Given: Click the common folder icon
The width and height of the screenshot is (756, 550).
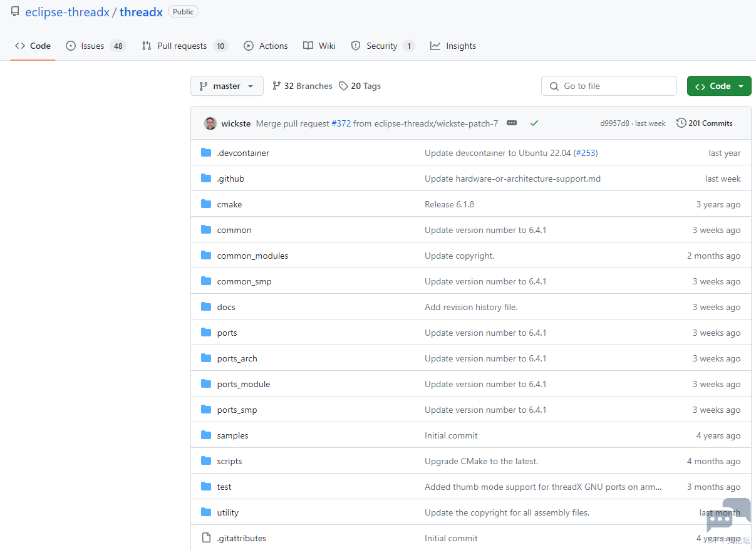Looking at the screenshot, I should coord(206,230).
